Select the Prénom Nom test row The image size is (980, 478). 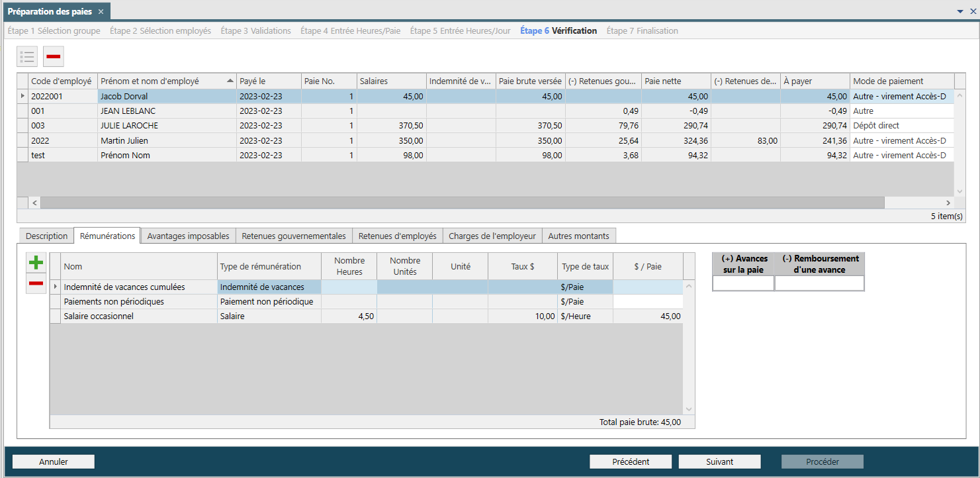[x=486, y=155]
